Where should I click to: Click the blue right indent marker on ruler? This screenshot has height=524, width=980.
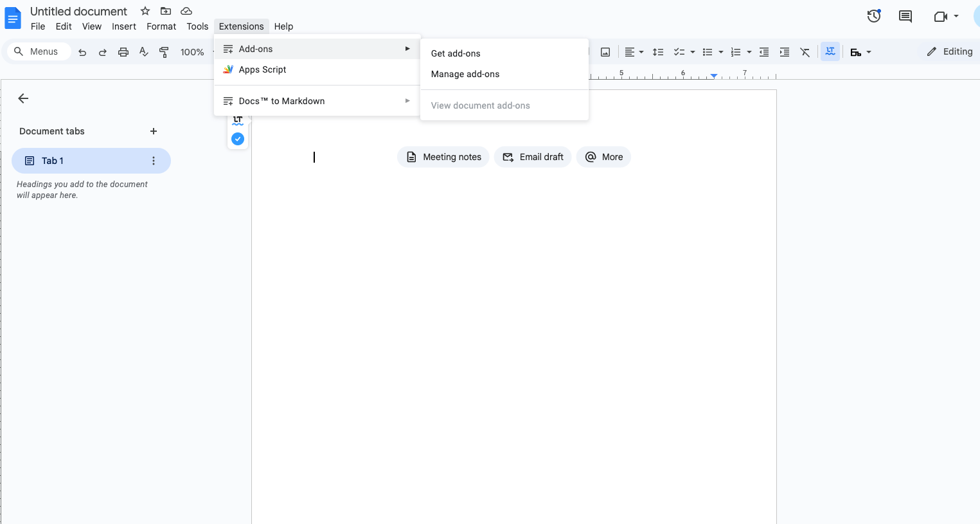click(714, 76)
